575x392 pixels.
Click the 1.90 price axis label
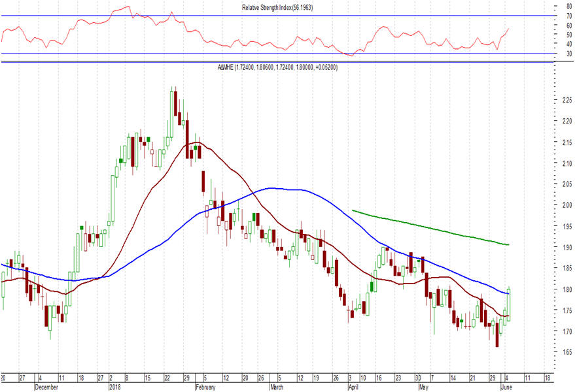click(x=567, y=248)
